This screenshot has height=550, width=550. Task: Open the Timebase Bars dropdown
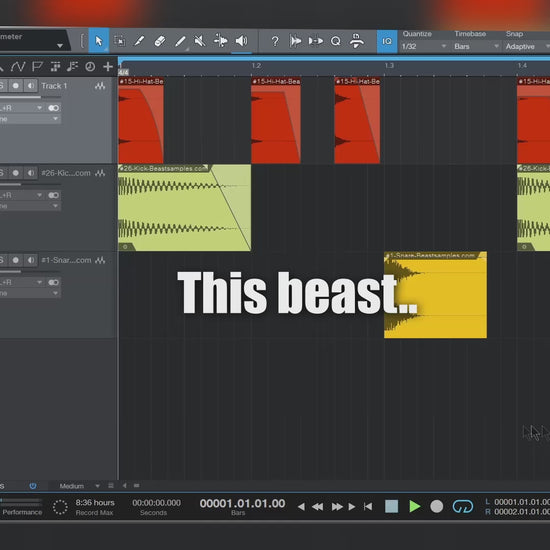476,46
